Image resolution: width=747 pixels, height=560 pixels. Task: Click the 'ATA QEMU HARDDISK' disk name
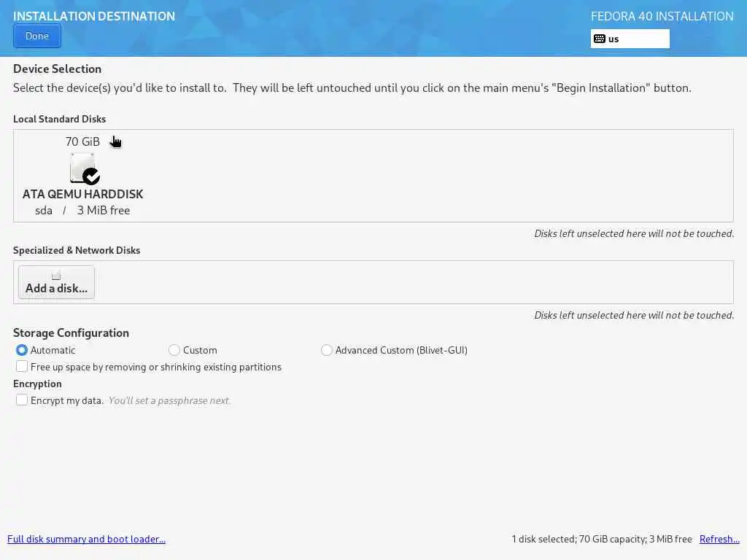click(83, 194)
